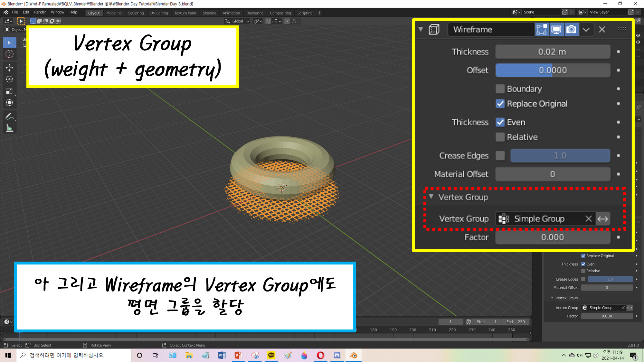Collapse the Vertex Group subpanel

(x=431, y=197)
